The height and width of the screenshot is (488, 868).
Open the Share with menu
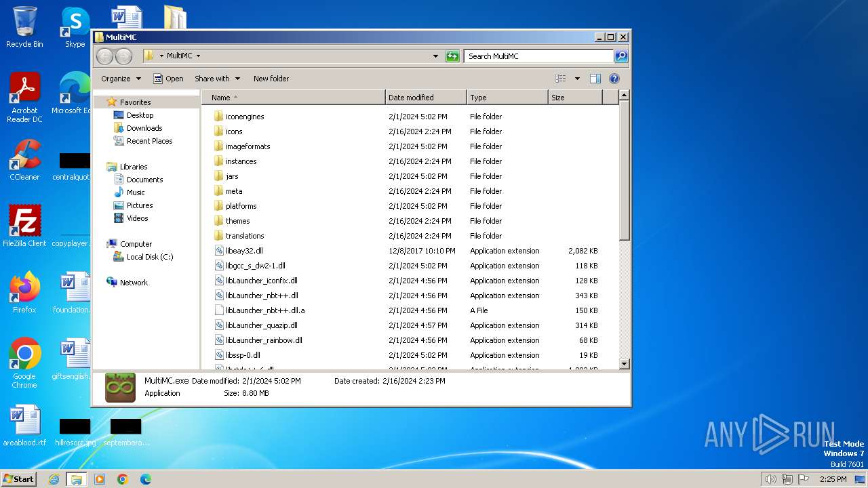216,79
